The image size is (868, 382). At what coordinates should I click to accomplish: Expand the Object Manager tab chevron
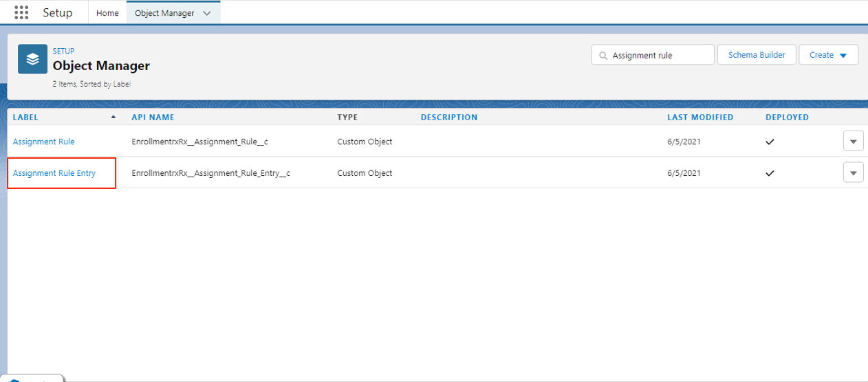click(x=207, y=13)
